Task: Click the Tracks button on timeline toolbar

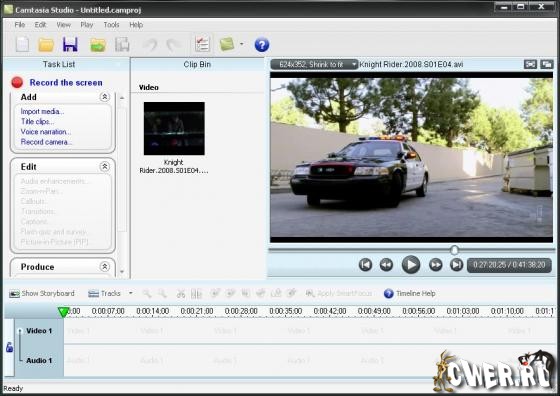Action: [x=105, y=293]
